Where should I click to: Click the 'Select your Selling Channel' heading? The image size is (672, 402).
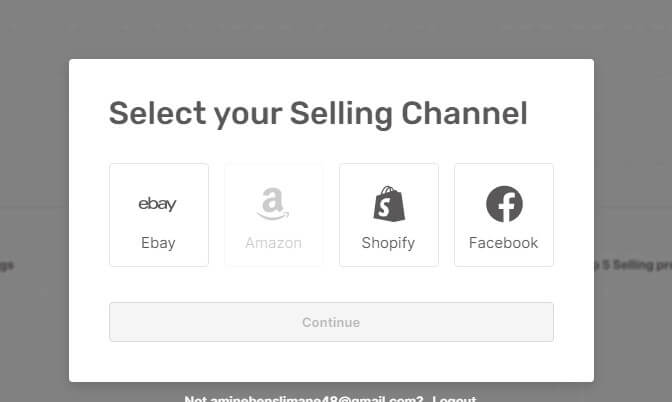[x=318, y=114]
